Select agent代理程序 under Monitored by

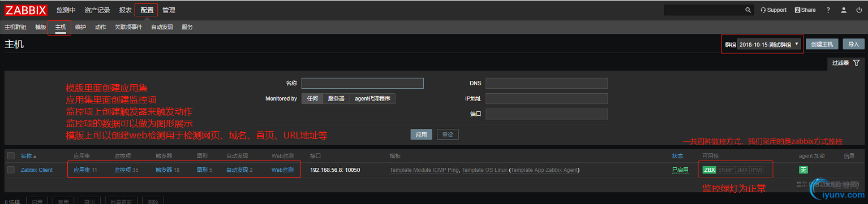click(372, 98)
